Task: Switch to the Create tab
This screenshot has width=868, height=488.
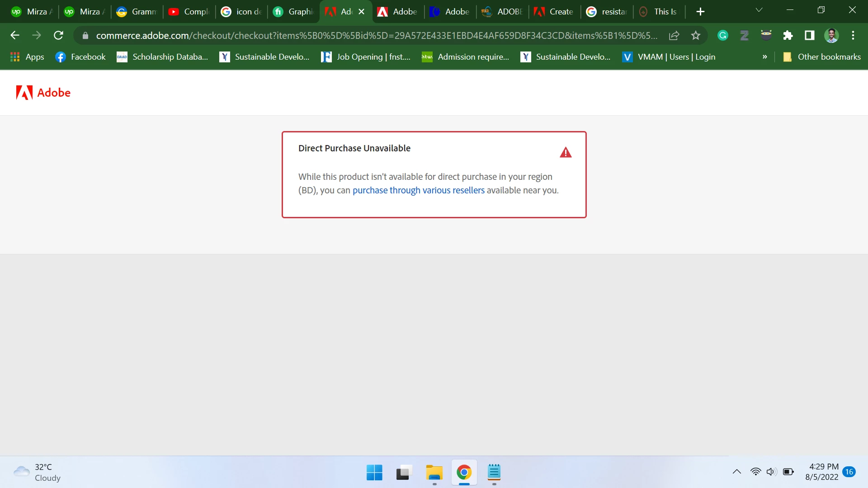Action: [x=554, y=12]
